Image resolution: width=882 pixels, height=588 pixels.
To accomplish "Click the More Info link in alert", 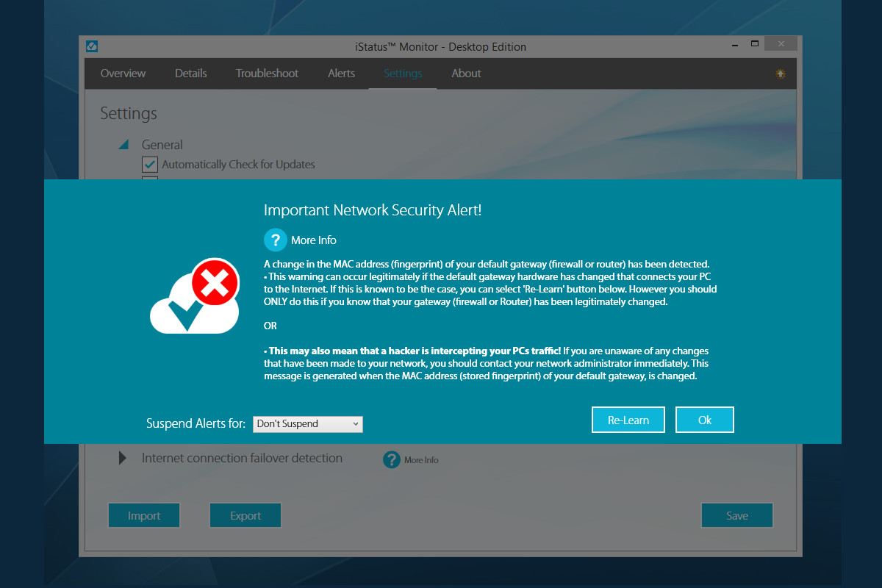I will (314, 240).
